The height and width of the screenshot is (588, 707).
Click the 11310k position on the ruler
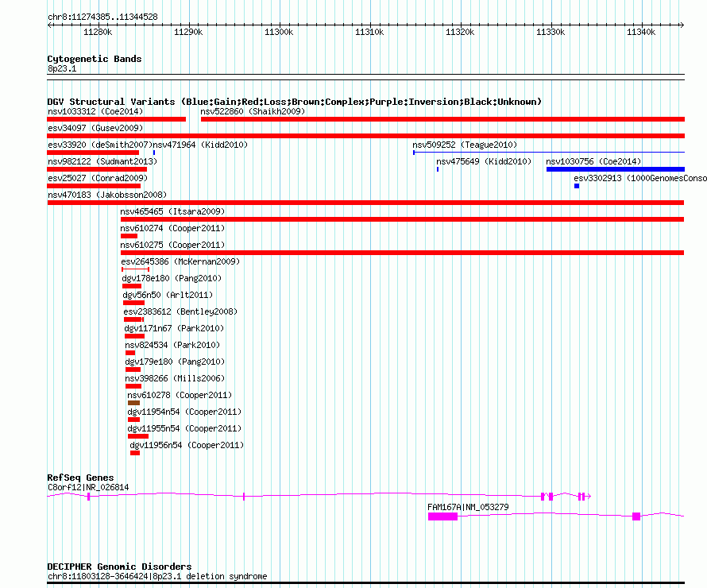pyautogui.click(x=369, y=32)
